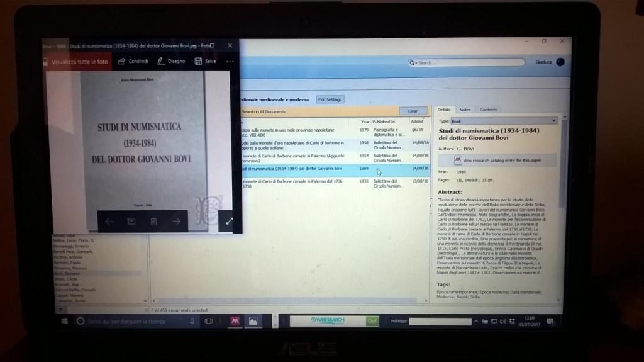Start slideshow from the photo viewer bar
This screenshot has width=644, height=362.
pos(131,222)
